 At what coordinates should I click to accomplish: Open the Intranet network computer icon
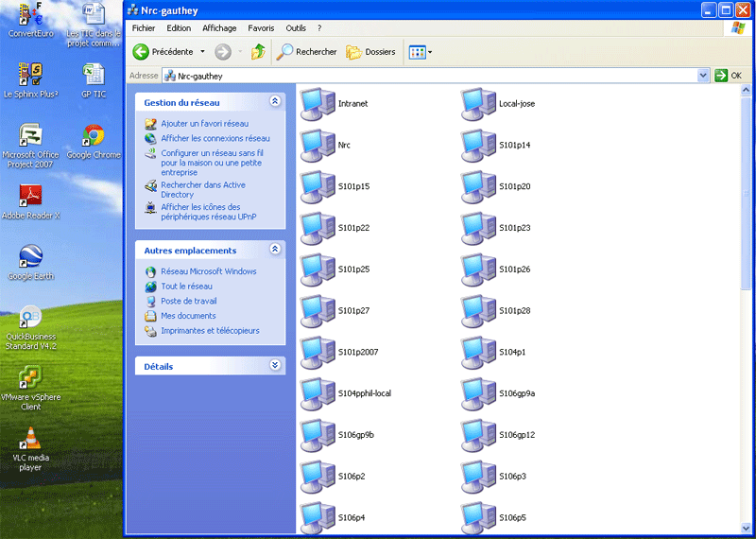[318, 104]
